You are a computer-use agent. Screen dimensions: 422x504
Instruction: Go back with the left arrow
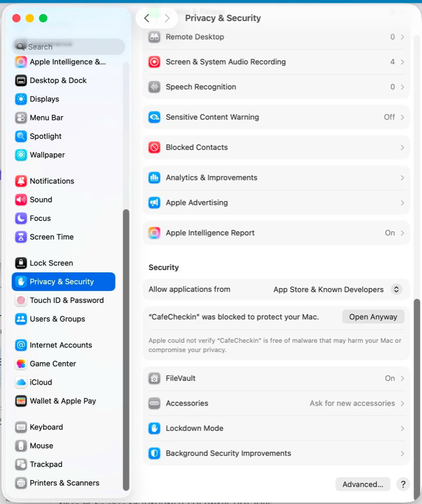coord(147,18)
